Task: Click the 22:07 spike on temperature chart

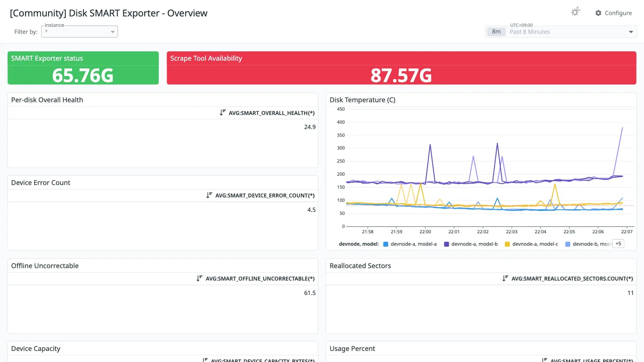Action: click(x=622, y=128)
